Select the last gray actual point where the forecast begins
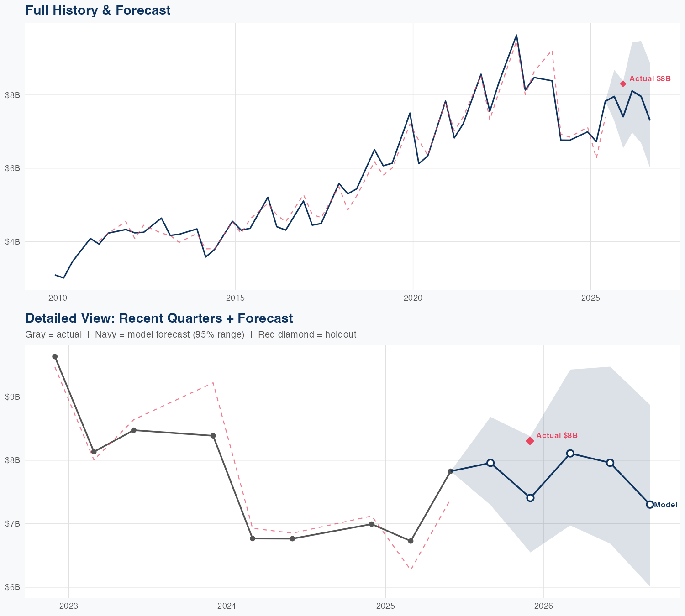This screenshot has height=616, width=685. [451, 471]
